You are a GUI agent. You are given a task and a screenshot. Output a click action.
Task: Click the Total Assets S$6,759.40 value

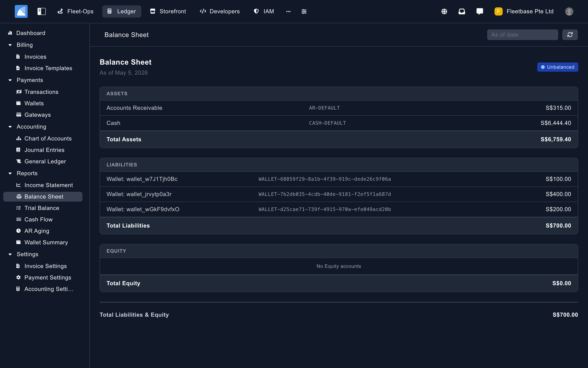(556, 139)
